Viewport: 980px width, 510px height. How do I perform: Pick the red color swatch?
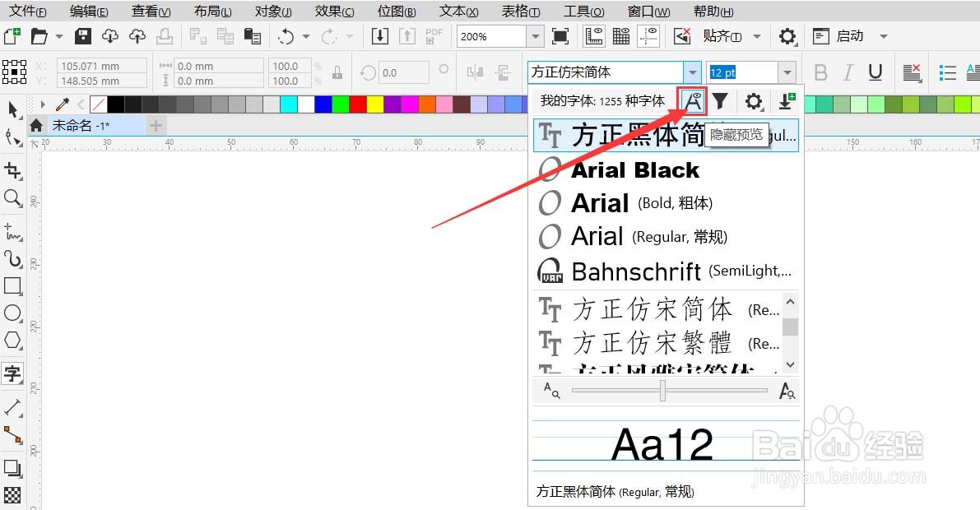click(x=357, y=104)
